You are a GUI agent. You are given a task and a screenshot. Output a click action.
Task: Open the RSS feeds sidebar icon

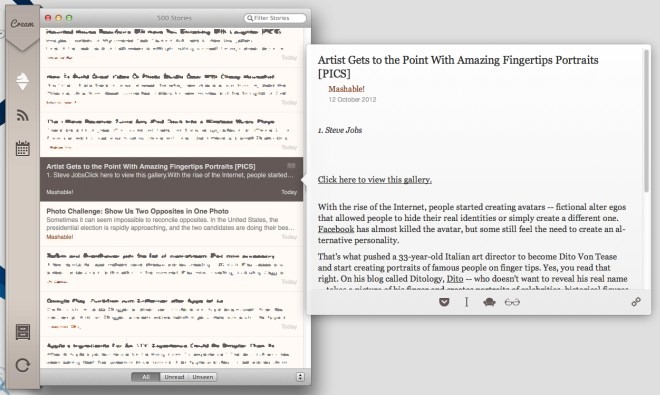22,115
